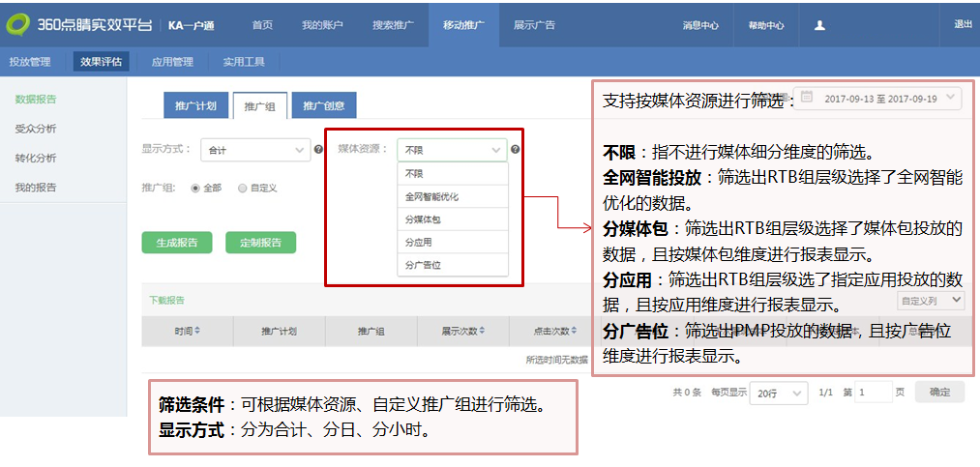Click the 360点睛实效平台 logo icon
The image size is (980, 467).
[x=19, y=24]
